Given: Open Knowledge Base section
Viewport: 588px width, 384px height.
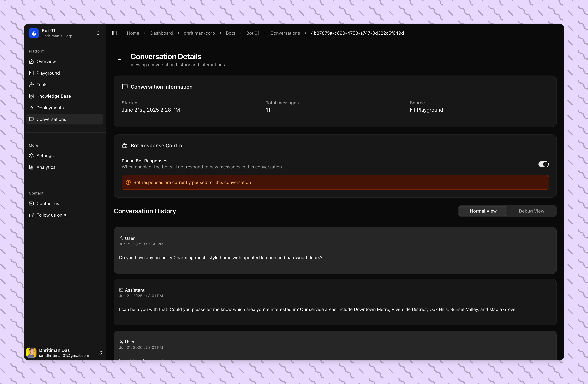Looking at the screenshot, I should (x=65, y=96).
